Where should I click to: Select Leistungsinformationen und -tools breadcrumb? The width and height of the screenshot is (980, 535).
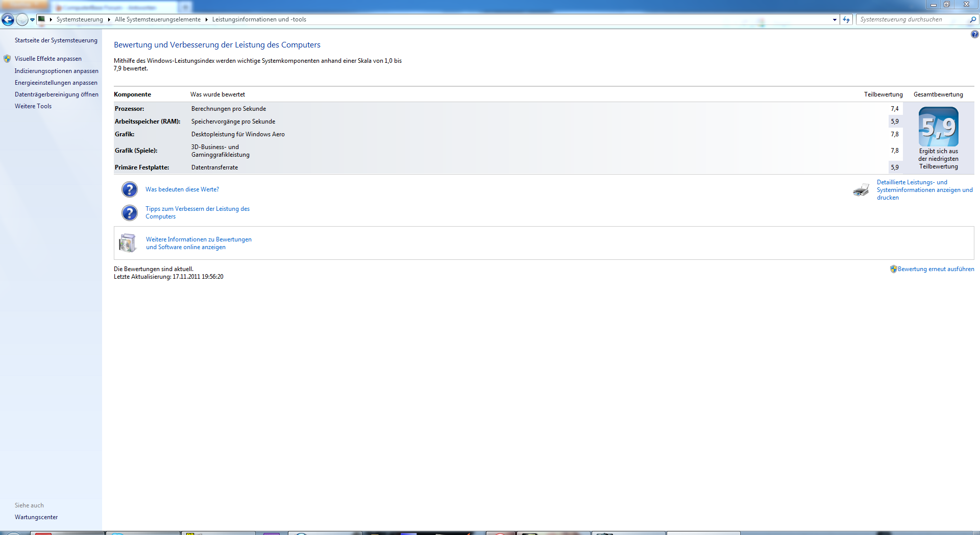[259, 19]
